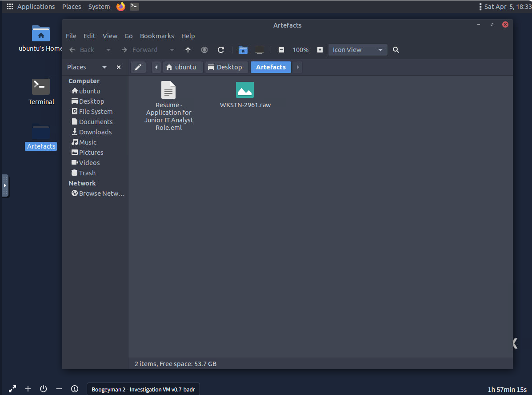Expand the left edge side panel handle

pyautogui.click(x=5, y=186)
